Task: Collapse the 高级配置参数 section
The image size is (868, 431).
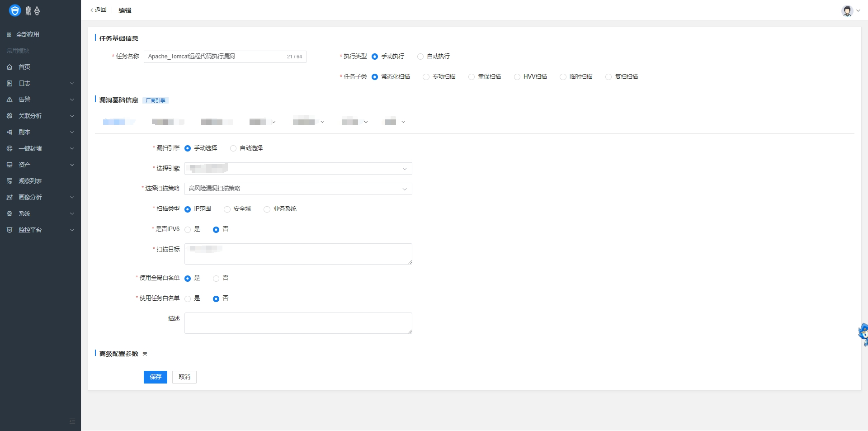Action: 145,354
